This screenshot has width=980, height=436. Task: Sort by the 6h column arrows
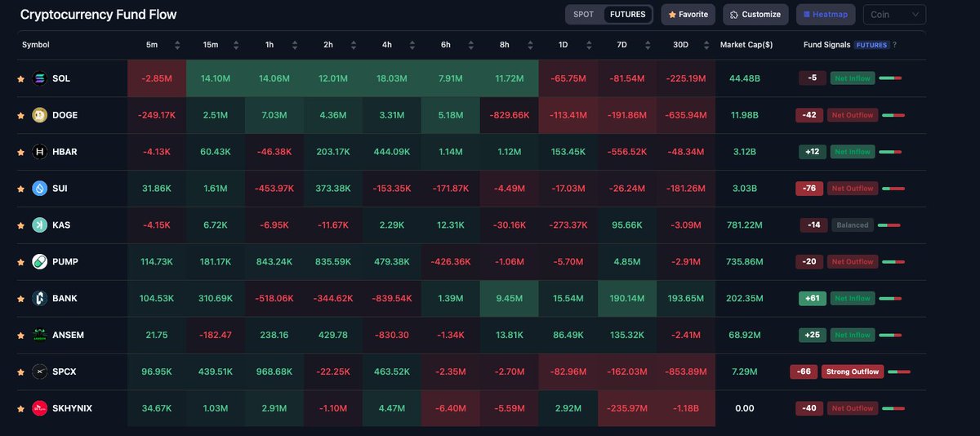[x=471, y=45]
